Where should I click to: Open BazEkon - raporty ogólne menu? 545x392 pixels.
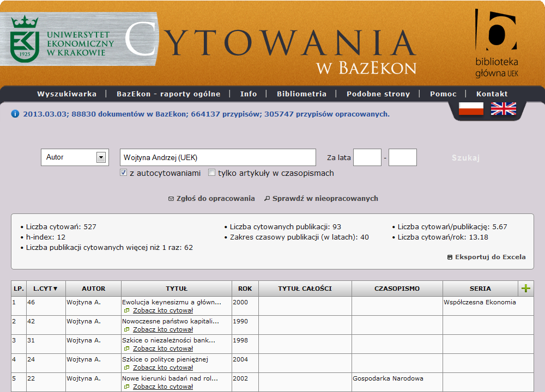tap(168, 94)
